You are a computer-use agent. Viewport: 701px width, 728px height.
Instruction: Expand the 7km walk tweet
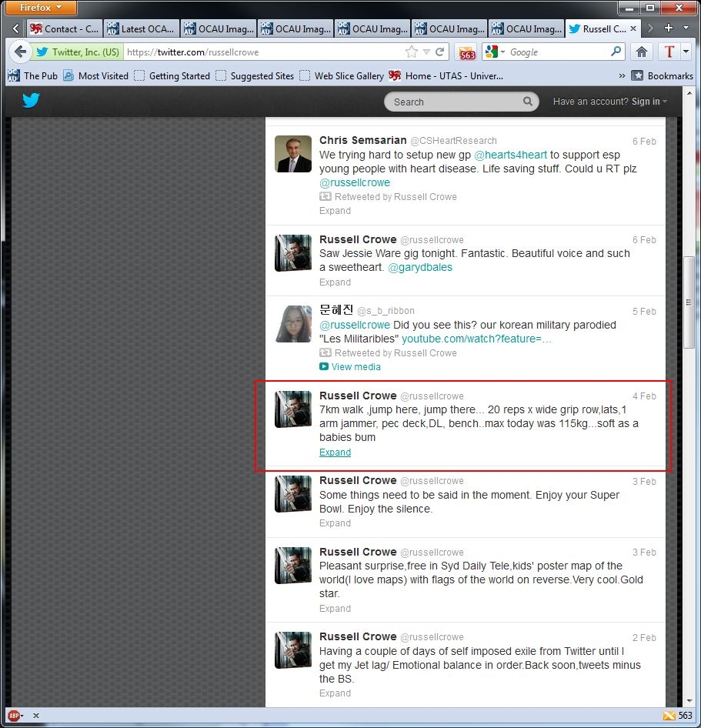coord(335,452)
